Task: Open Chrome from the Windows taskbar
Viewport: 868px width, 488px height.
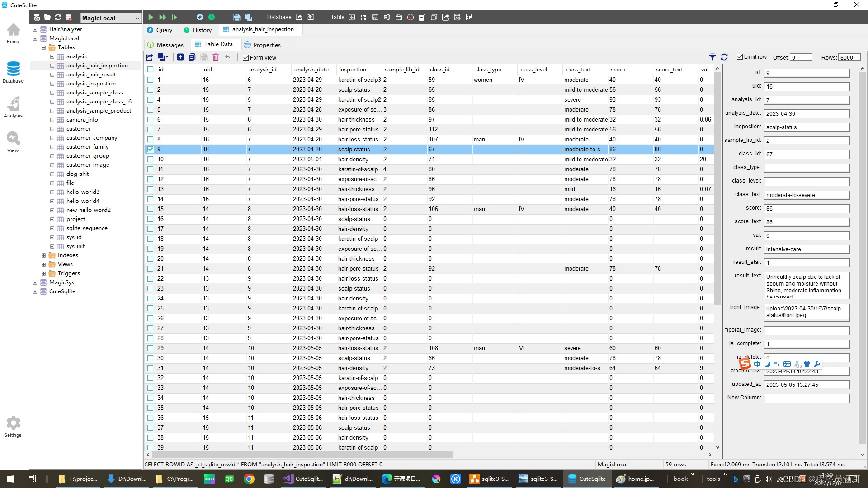Action: pos(249,479)
